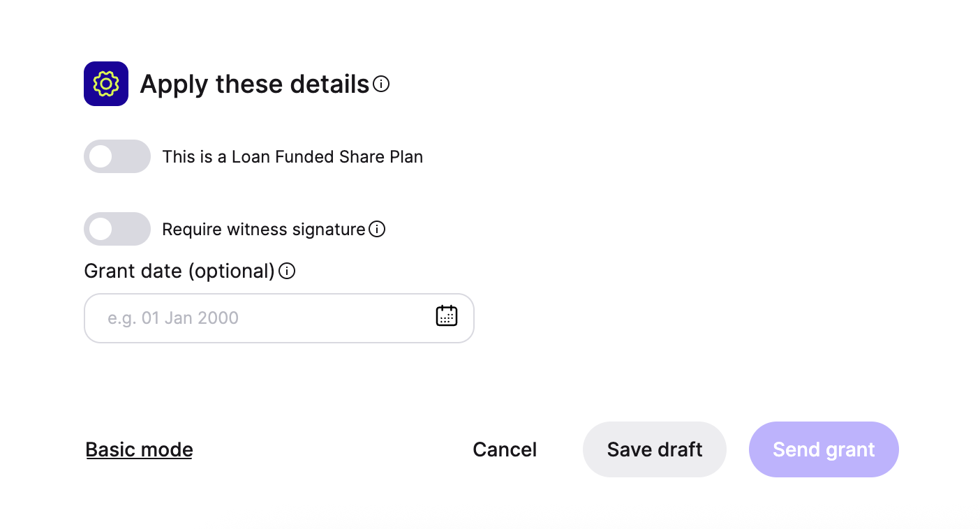Click 'This is a Loan Funded Share Plan' label

292,157
